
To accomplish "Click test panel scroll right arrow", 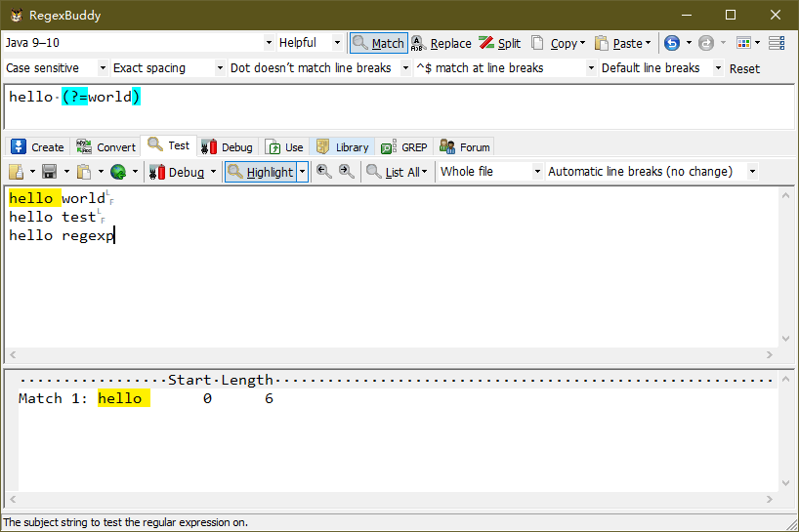I will coord(770,355).
